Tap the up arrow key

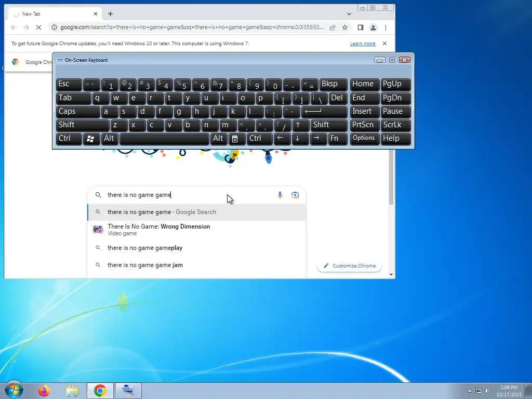click(x=301, y=125)
